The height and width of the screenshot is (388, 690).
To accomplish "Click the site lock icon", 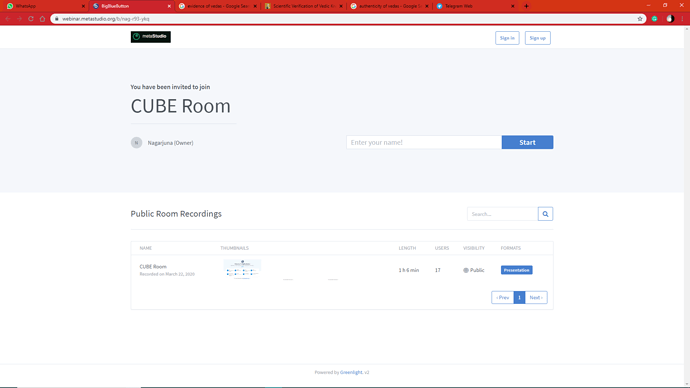I will tap(56, 19).
